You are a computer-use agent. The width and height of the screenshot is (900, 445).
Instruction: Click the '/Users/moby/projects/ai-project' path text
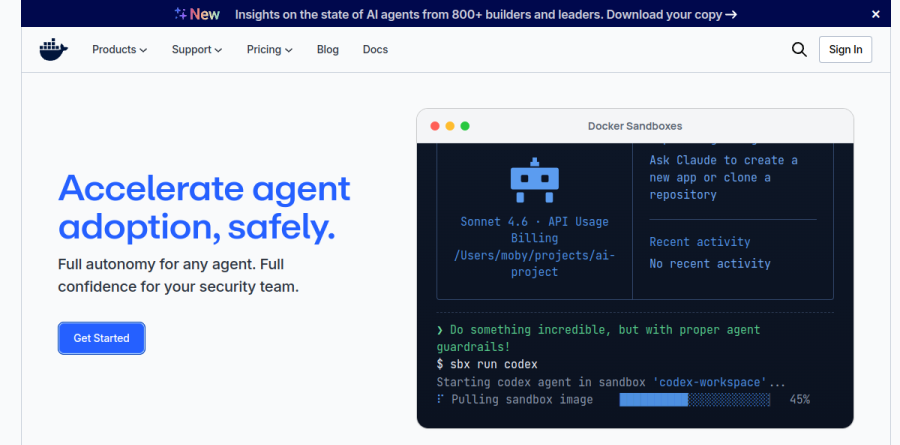coord(534,264)
